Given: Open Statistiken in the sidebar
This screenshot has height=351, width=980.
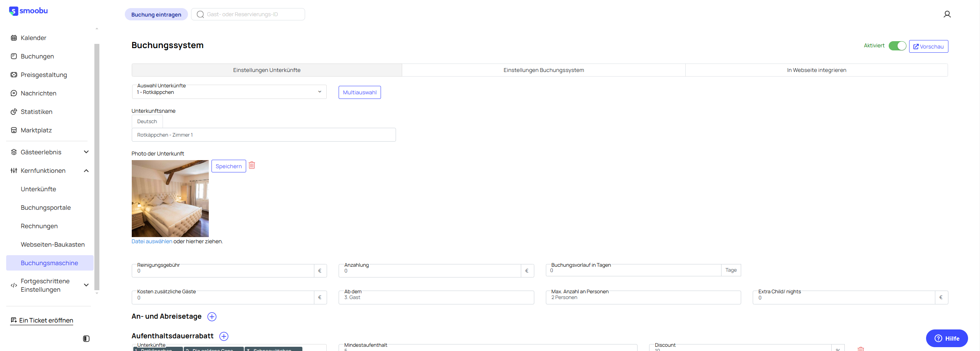Looking at the screenshot, I should pos(36,112).
